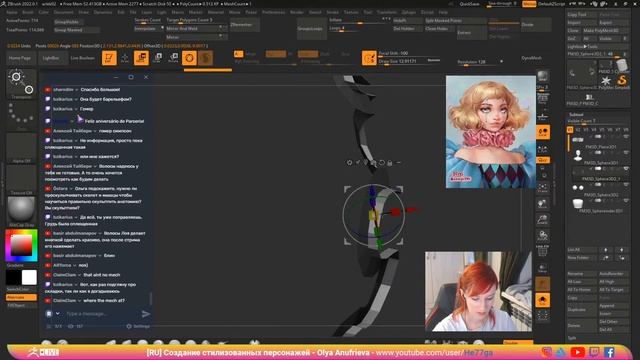This screenshot has width=640, height=360.
Task: Click the Rotate view icon on right shelf
Action: (x=542, y=236)
